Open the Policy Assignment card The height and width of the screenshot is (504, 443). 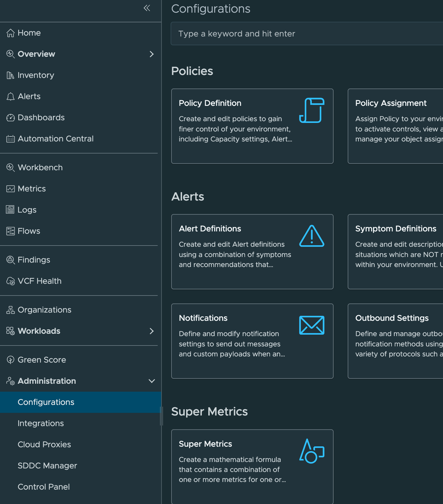point(395,126)
